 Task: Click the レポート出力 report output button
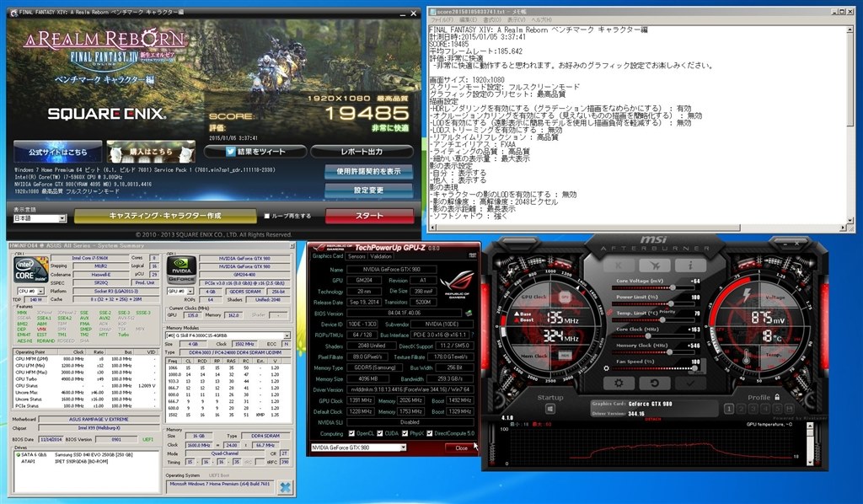(362, 152)
